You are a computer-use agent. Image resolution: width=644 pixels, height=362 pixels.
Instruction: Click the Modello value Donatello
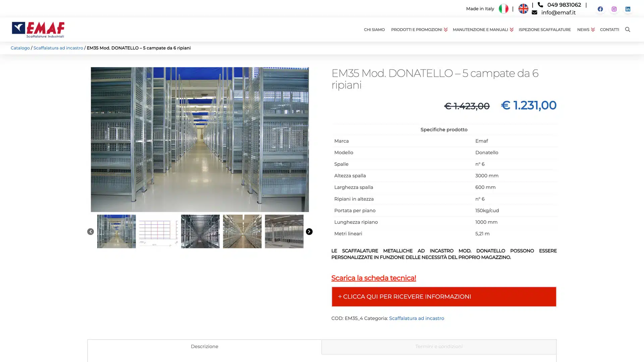(x=487, y=153)
